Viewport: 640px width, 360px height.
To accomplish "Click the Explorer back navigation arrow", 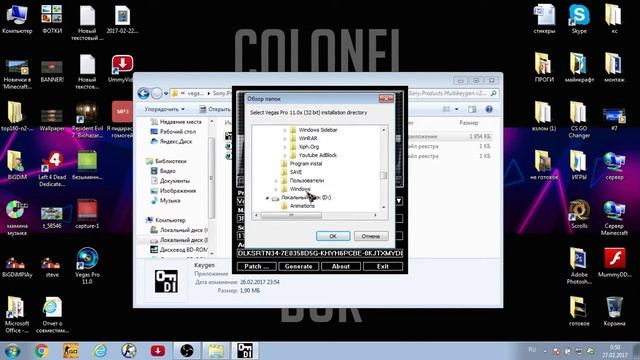I will tap(143, 93).
